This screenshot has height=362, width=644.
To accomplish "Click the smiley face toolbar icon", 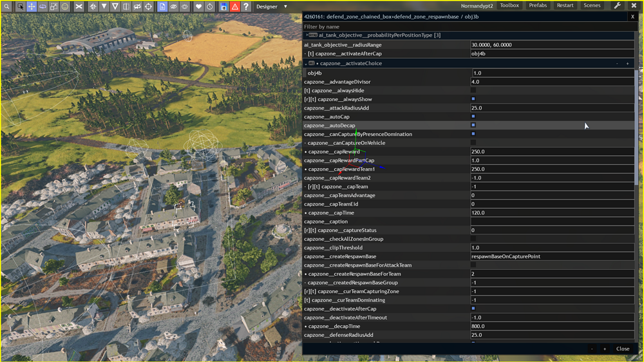I will (65, 6).
